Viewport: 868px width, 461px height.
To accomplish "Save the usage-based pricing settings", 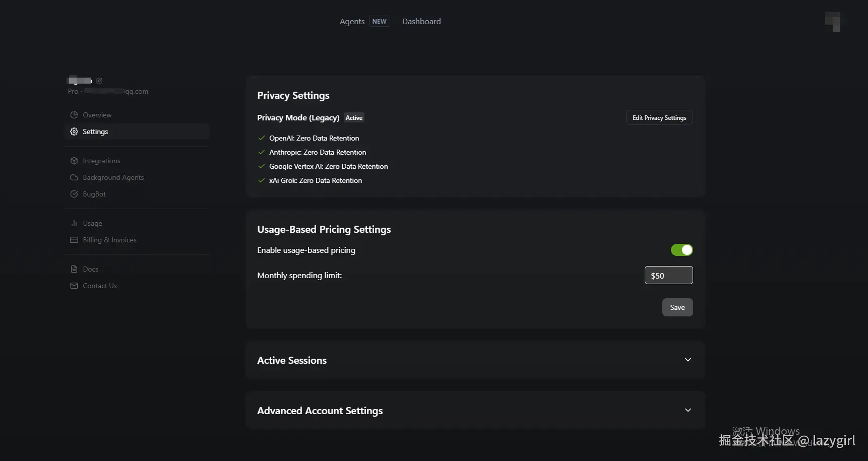I will coord(677,307).
